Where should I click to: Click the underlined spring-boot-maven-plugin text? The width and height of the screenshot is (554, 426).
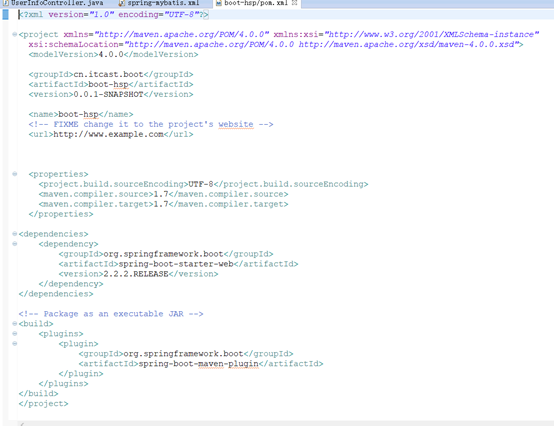(x=199, y=363)
